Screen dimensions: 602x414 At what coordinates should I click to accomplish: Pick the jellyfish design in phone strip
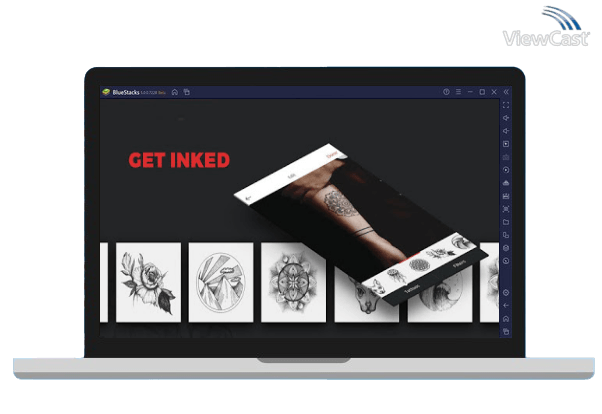point(395,275)
